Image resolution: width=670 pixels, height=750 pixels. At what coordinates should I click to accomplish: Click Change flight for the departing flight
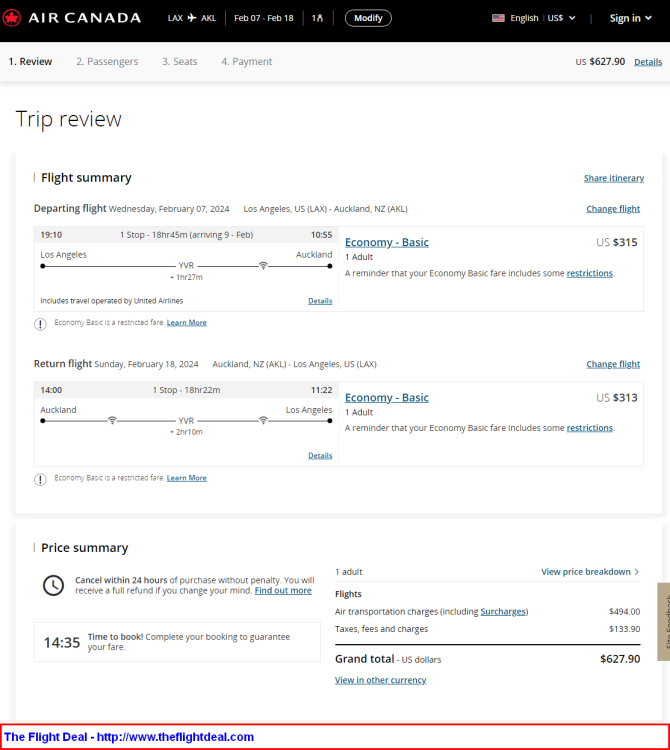(613, 209)
